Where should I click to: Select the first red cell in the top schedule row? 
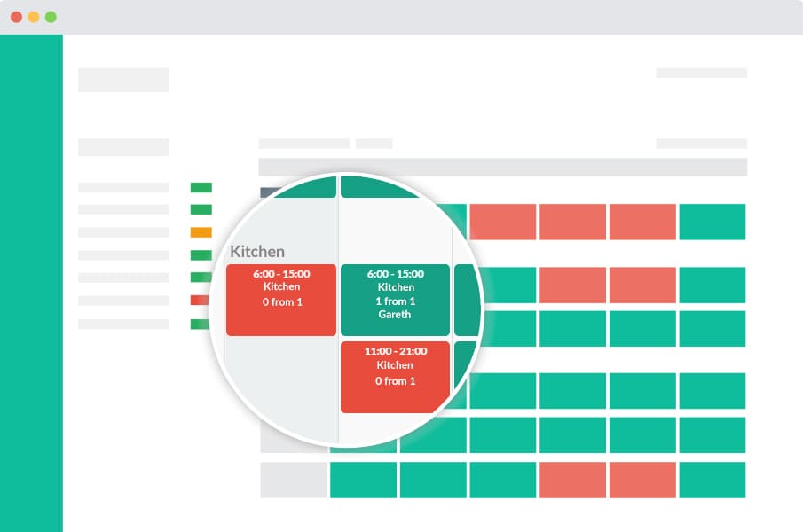pos(503,222)
